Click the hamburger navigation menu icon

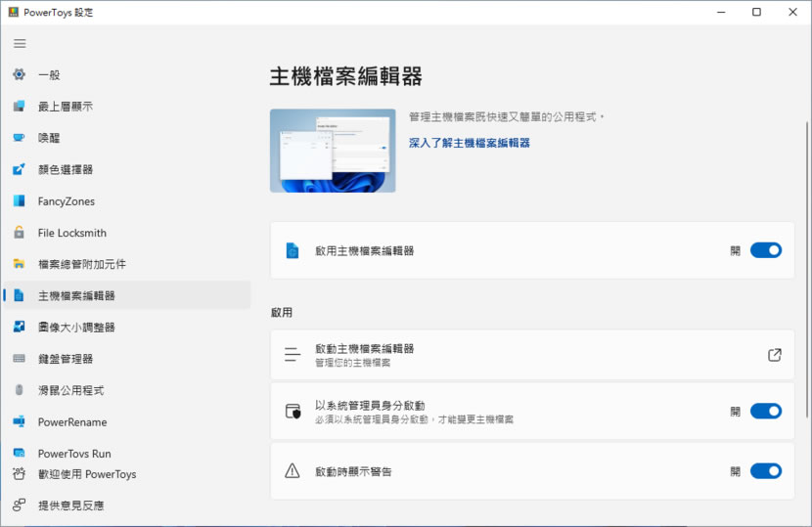click(20, 44)
